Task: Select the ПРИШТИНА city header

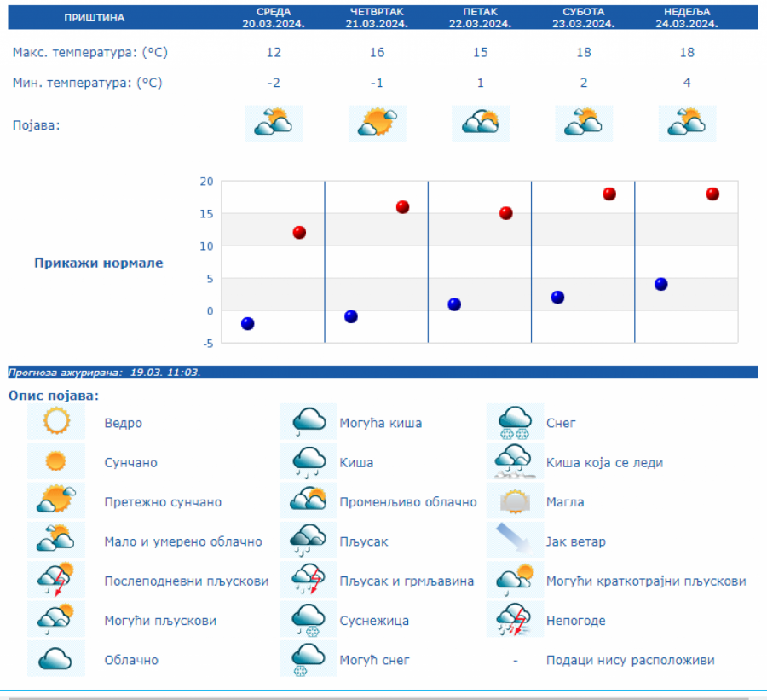Action: [94, 18]
